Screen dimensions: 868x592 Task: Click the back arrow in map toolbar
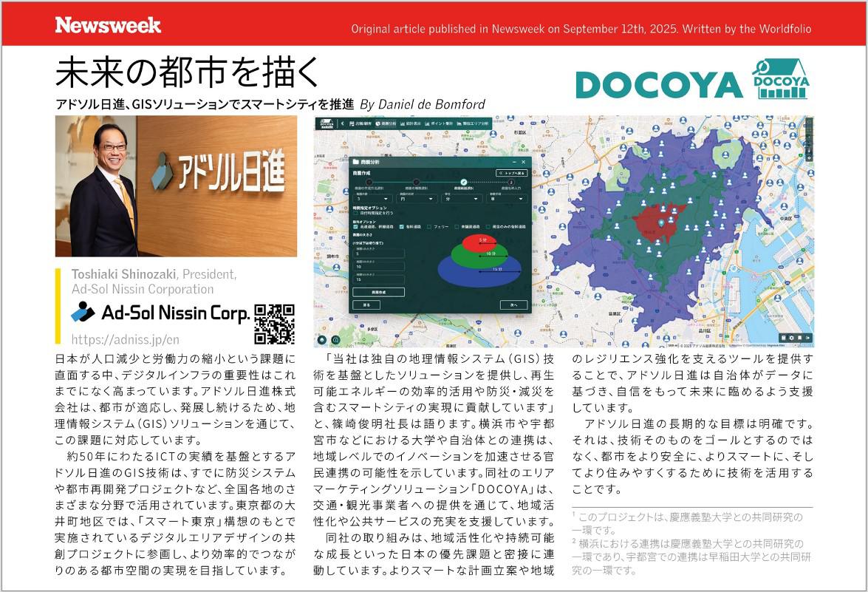(x=342, y=123)
